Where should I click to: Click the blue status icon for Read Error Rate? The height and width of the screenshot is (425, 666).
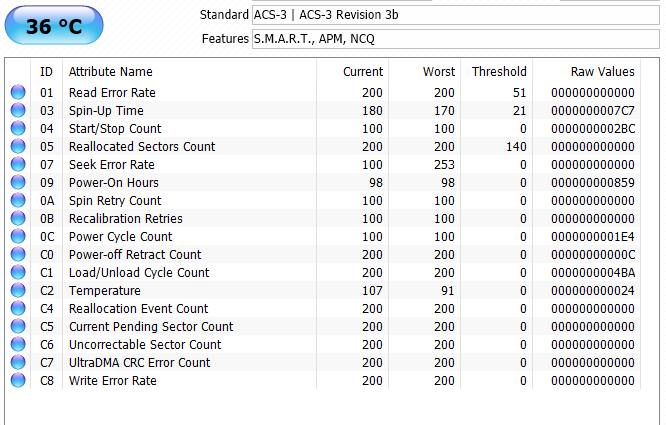point(18,93)
